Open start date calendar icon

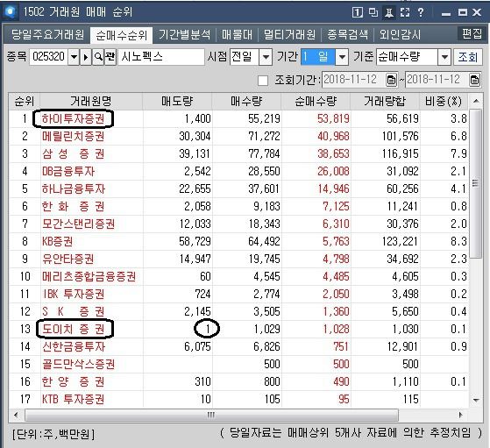click(x=391, y=80)
